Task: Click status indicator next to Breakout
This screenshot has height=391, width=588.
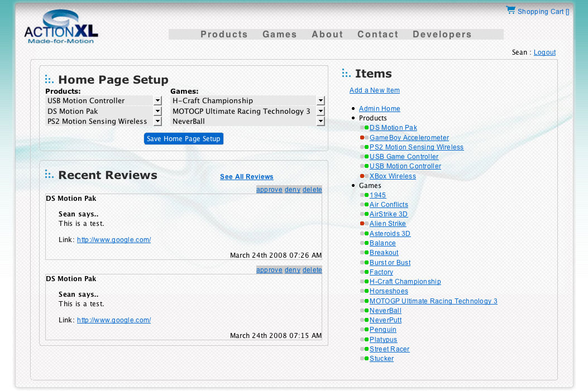Action: tap(365, 253)
